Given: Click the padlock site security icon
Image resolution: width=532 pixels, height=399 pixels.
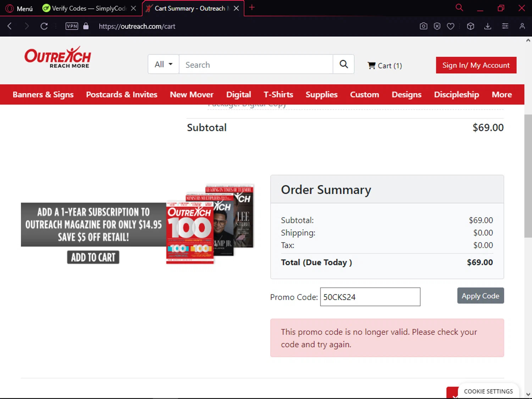Looking at the screenshot, I should point(86,26).
